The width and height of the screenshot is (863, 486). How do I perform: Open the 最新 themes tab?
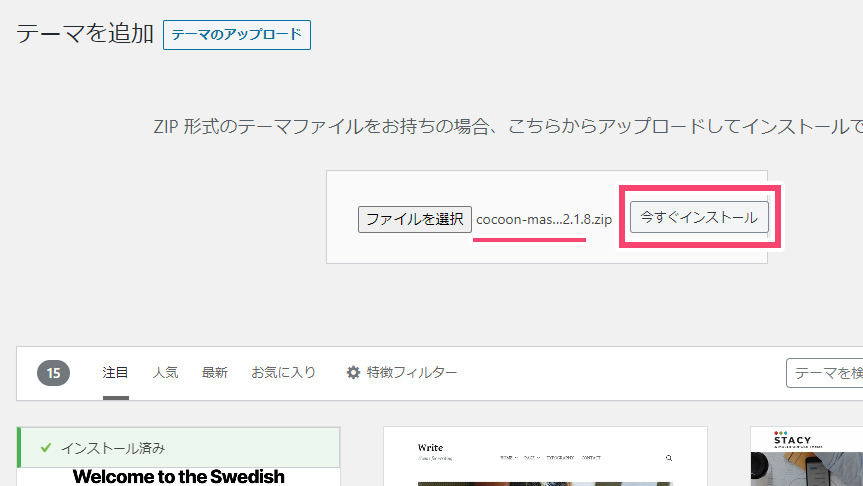click(x=215, y=373)
